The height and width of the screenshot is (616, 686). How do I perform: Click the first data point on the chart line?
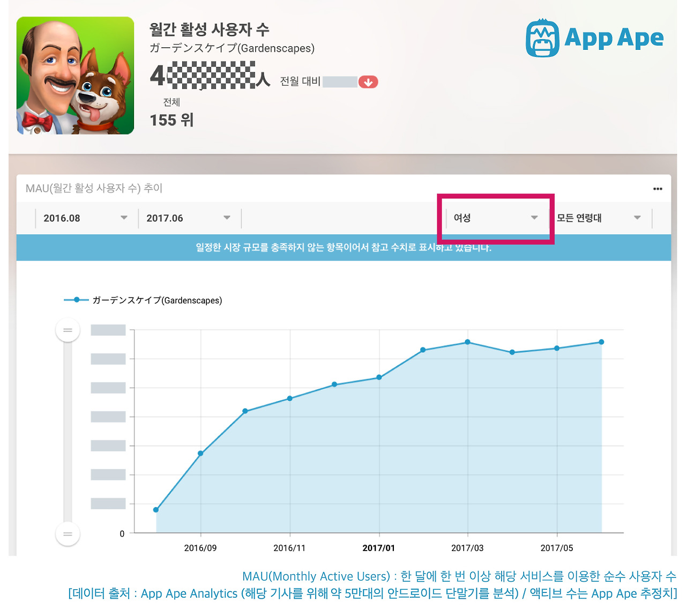tap(156, 510)
